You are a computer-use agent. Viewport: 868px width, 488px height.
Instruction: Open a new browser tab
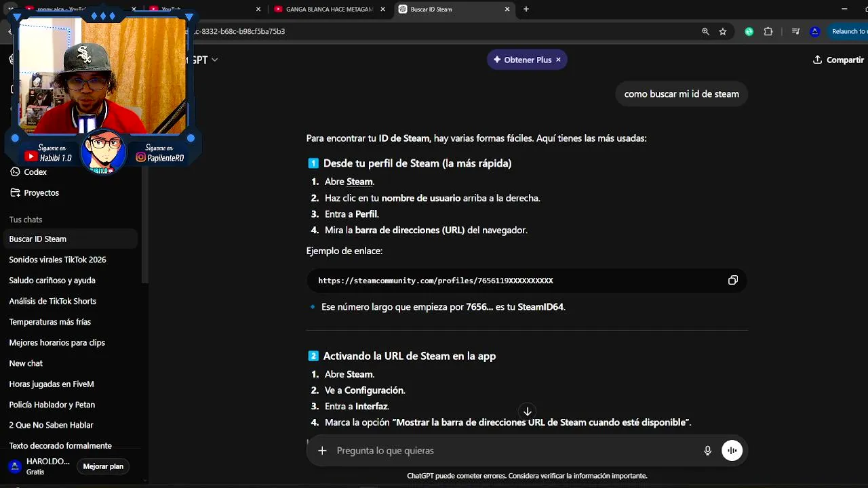526,9
